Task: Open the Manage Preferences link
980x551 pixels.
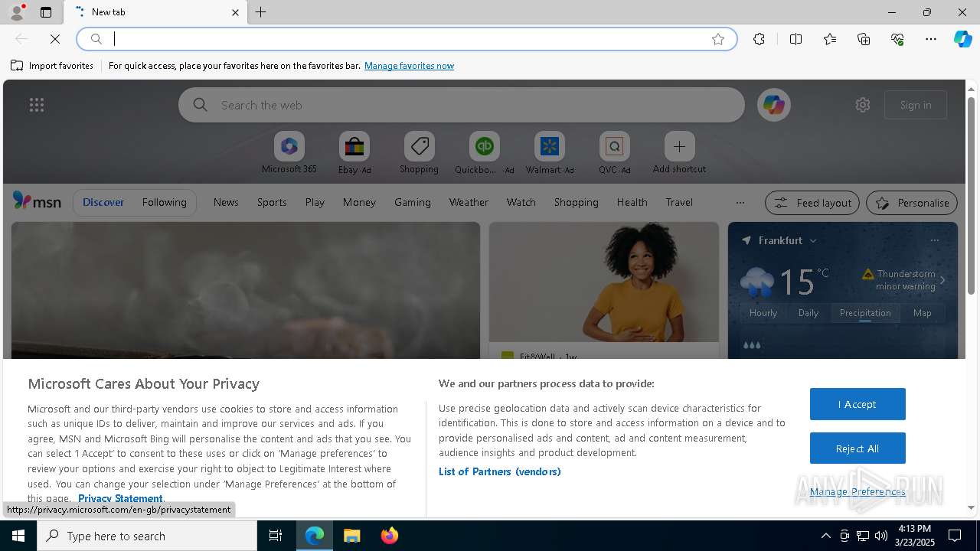Action: (857, 491)
